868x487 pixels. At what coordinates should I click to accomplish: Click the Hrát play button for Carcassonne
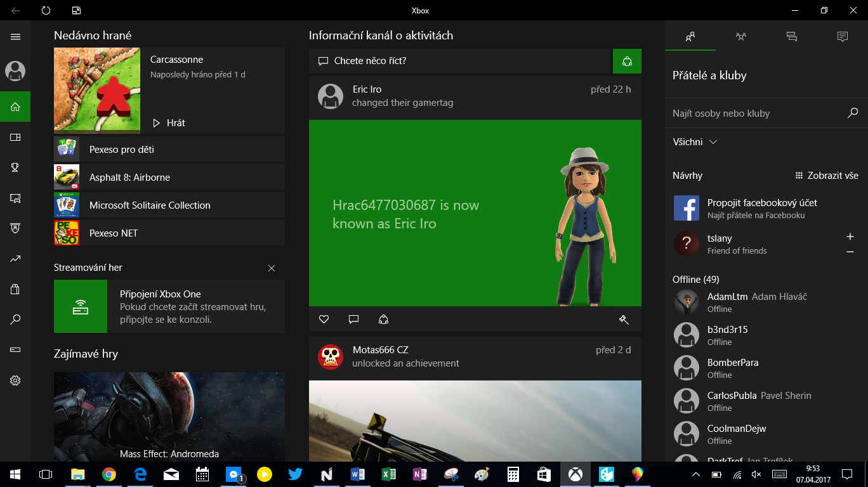tap(169, 123)
